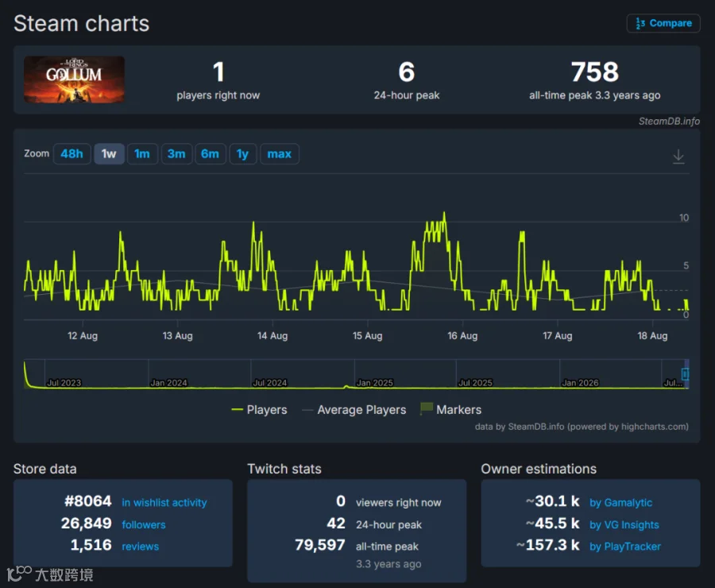
Task: Click the navigator range handle at right
Action: pos(685,374)
